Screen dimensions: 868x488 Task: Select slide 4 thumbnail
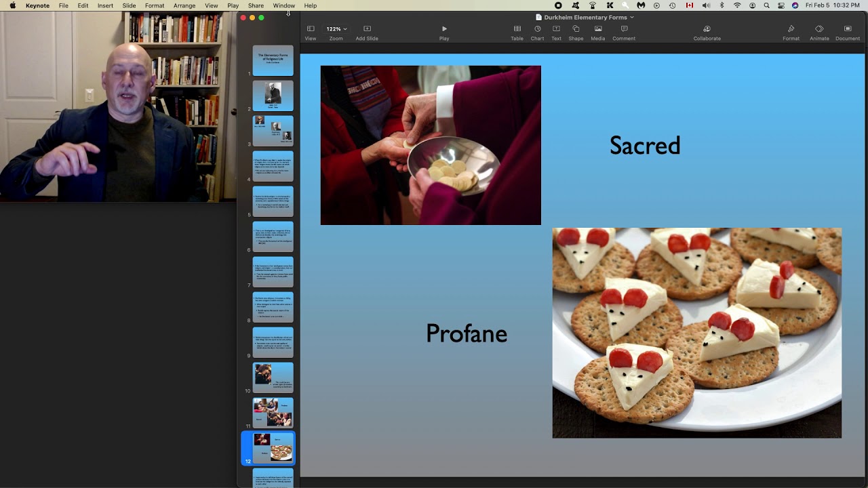click(x=273, y=167)
